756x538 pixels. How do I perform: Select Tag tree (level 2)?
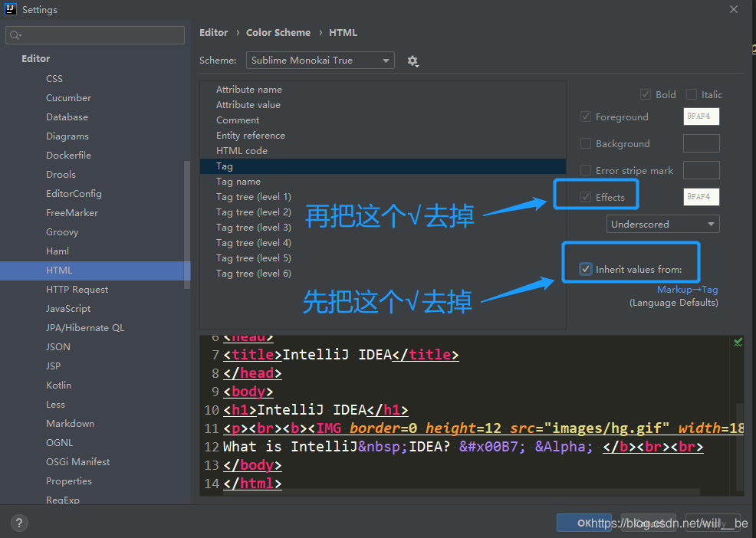[383, 212]
